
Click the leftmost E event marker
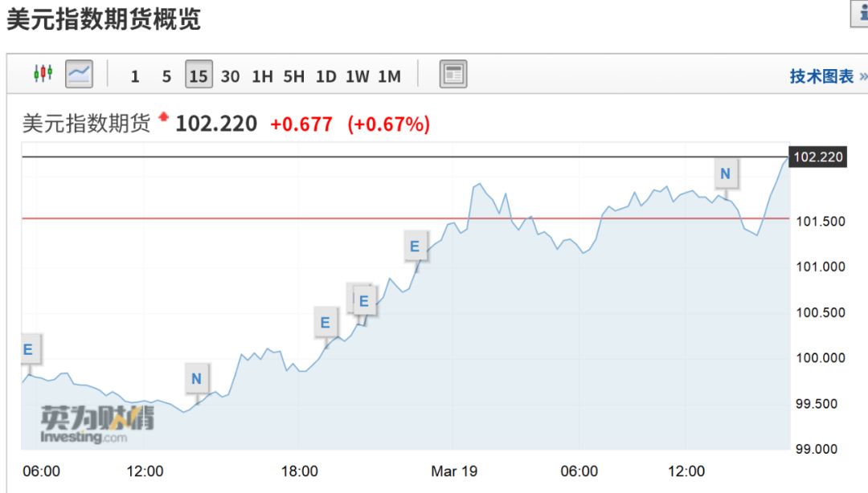[x=28, y=349]
